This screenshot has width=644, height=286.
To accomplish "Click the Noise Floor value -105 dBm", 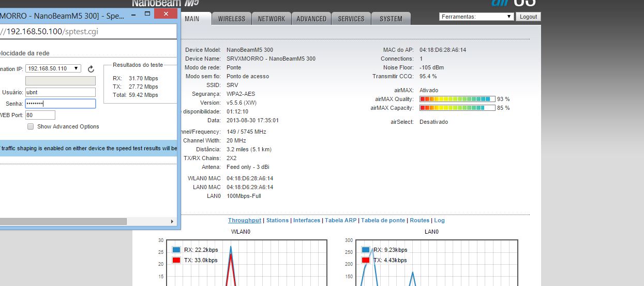I will pos(431,67).
